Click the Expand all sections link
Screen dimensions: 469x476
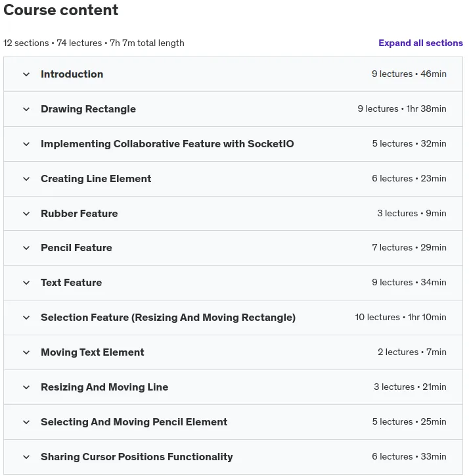pos(420,43)
